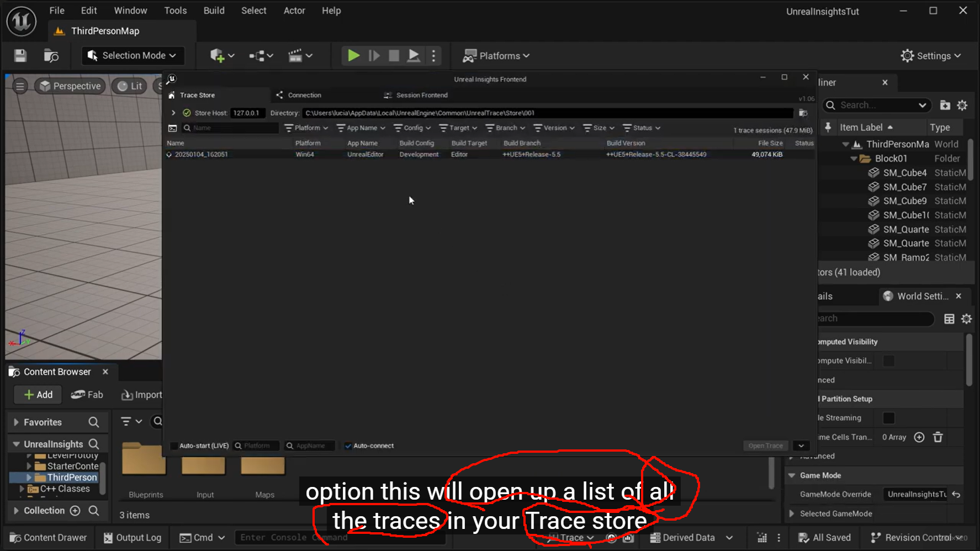
Task: Open the Settings dropdown
Action: (x=931, y=56)
